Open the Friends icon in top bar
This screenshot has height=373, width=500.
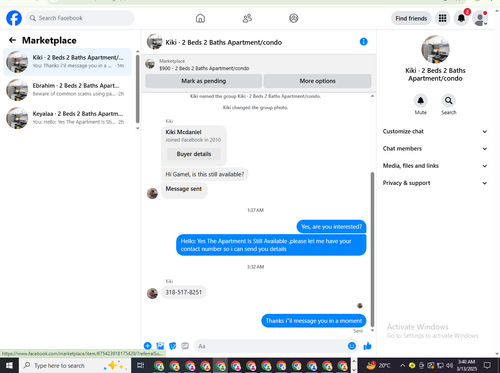[247, 18]
